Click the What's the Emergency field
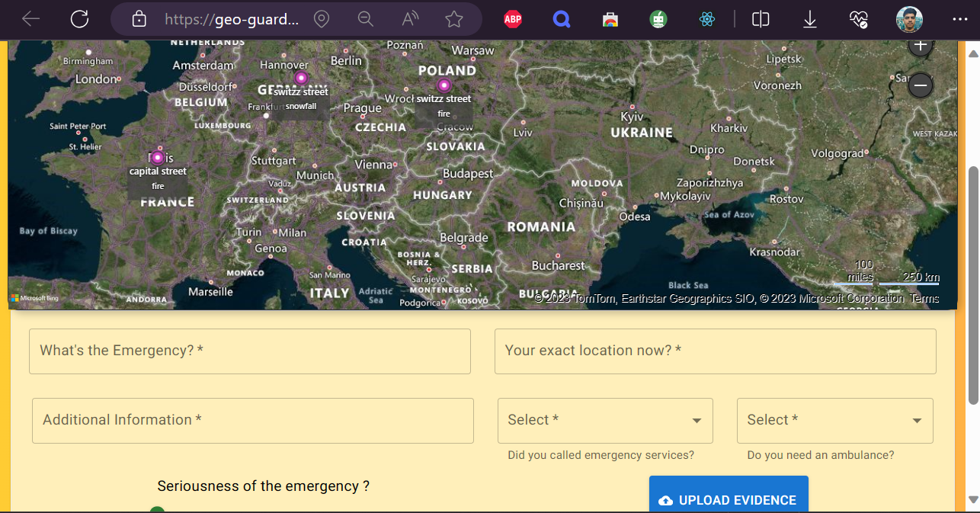This screenshot has width=980, height=513. pos(249,351)
